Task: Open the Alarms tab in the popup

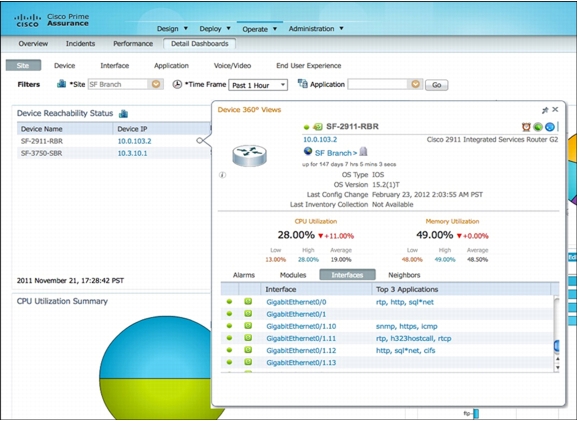Action: [x=244, y=275]
